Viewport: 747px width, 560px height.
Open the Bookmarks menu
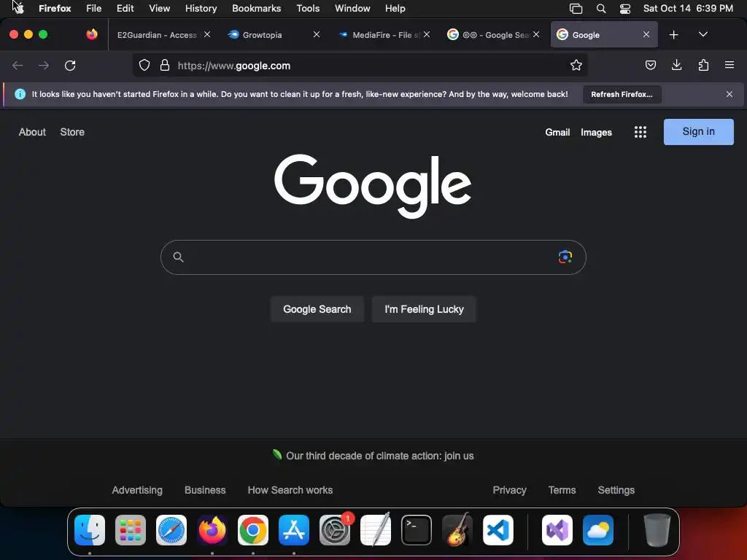[x=256, y=8]
